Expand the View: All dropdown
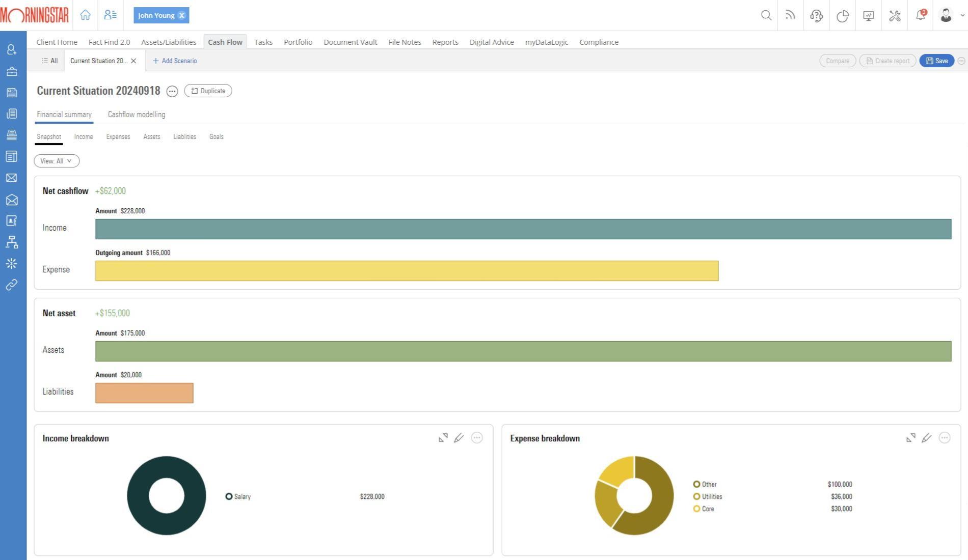Screen dimensions: 968x560 [x=57, y=161]
